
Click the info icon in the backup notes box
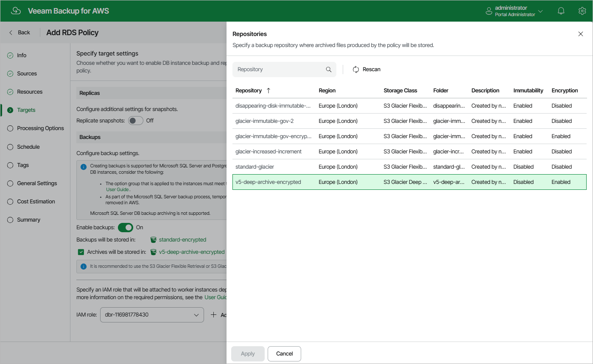(84, 167)
